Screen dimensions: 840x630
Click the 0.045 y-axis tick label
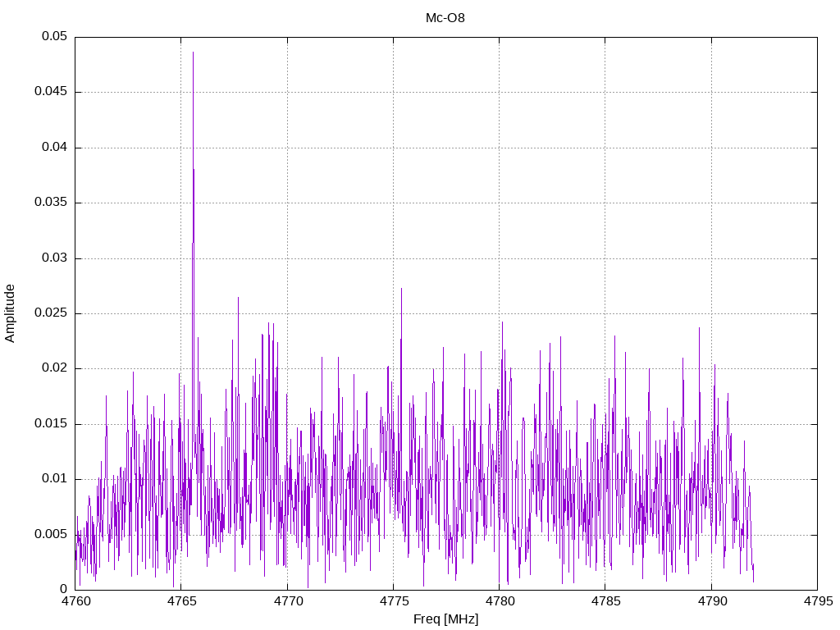(51, 92)
